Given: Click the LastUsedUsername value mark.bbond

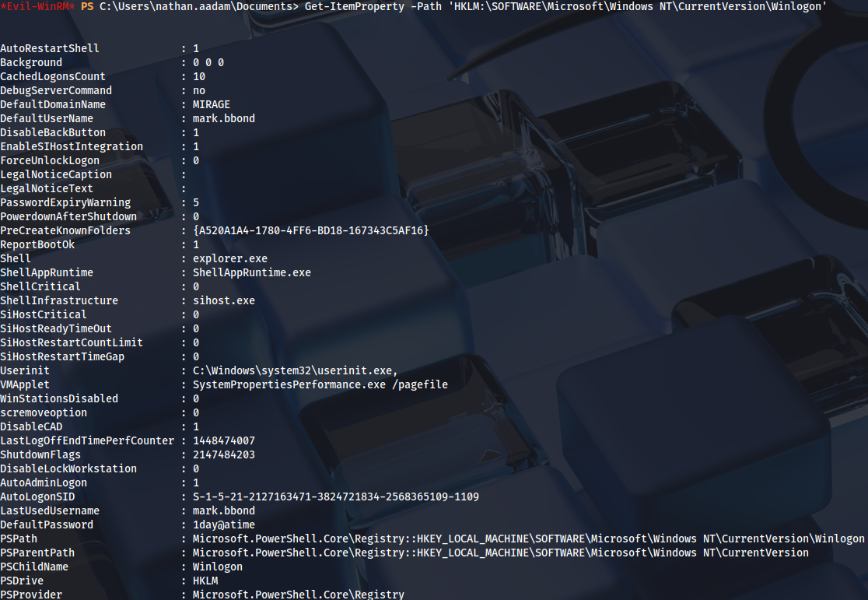Looking at the screenshot, I should click(224, 511).
